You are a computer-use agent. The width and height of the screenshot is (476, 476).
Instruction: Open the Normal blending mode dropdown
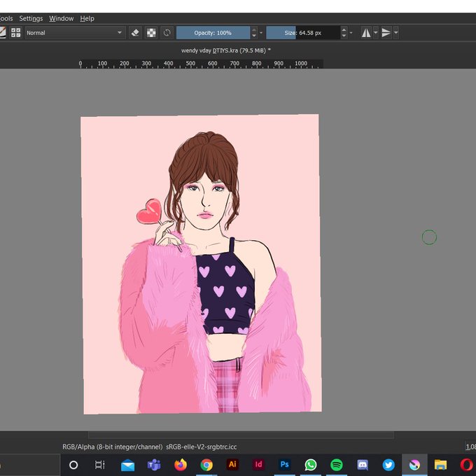tap(75, 32)
